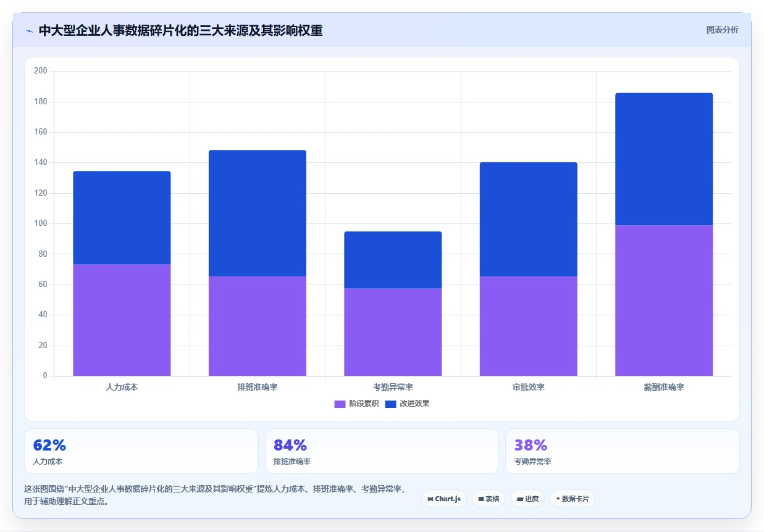Viewport: 764px width, 532px height.
Task: Click the 200 y-axis tick label
Action: click(41, 71)
